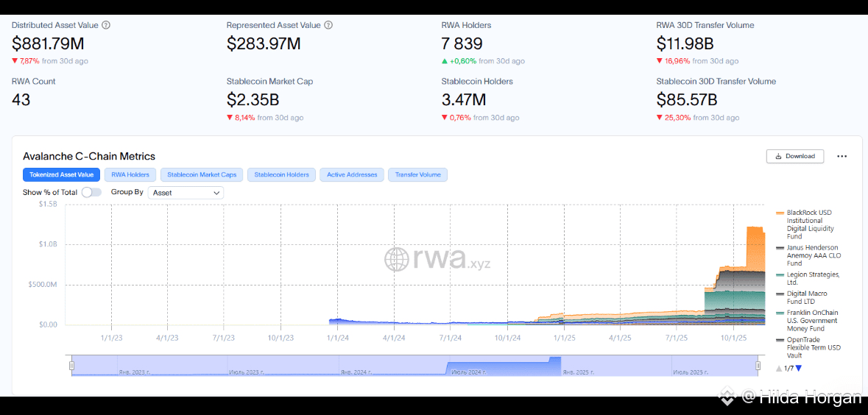Click the 7 839 RWA Holders value
868x415 pixels.
pyautogui.click(x=462, y=43)
